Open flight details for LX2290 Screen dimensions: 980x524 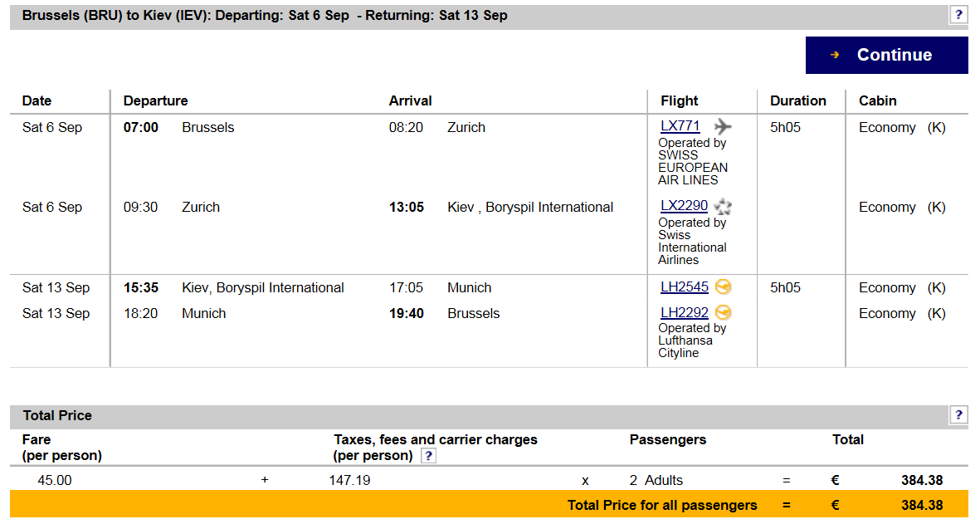(685, 206)
